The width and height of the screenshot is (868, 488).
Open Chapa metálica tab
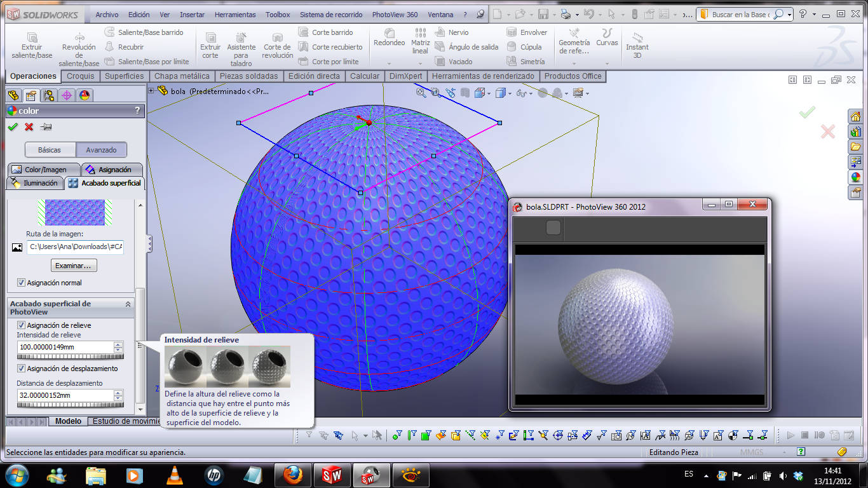182,76
